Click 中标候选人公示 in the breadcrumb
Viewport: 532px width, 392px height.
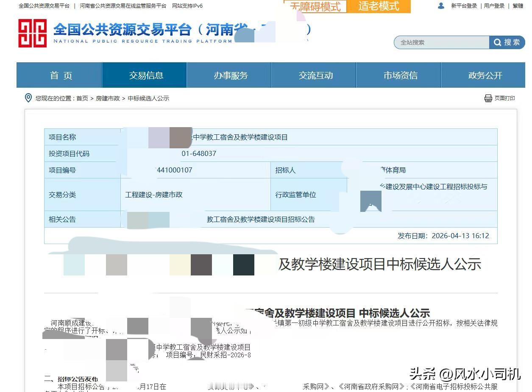coord(148,98)
